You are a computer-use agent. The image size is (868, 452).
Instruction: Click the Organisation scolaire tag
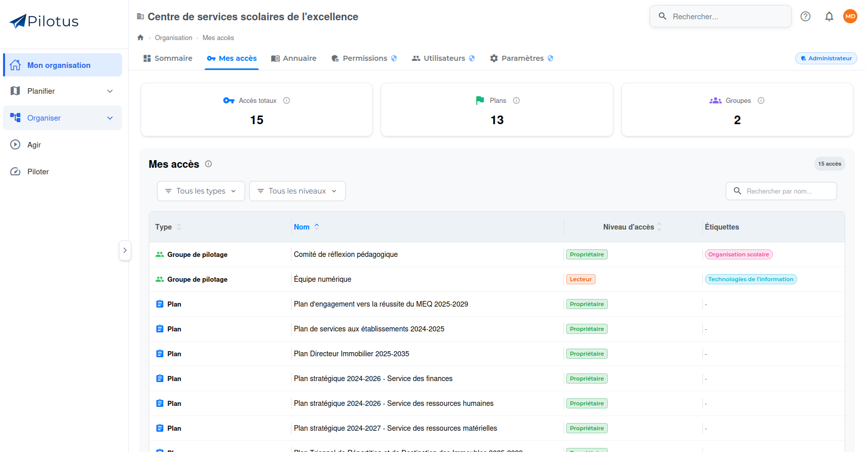pyautogui.click(x=738, y=254)
